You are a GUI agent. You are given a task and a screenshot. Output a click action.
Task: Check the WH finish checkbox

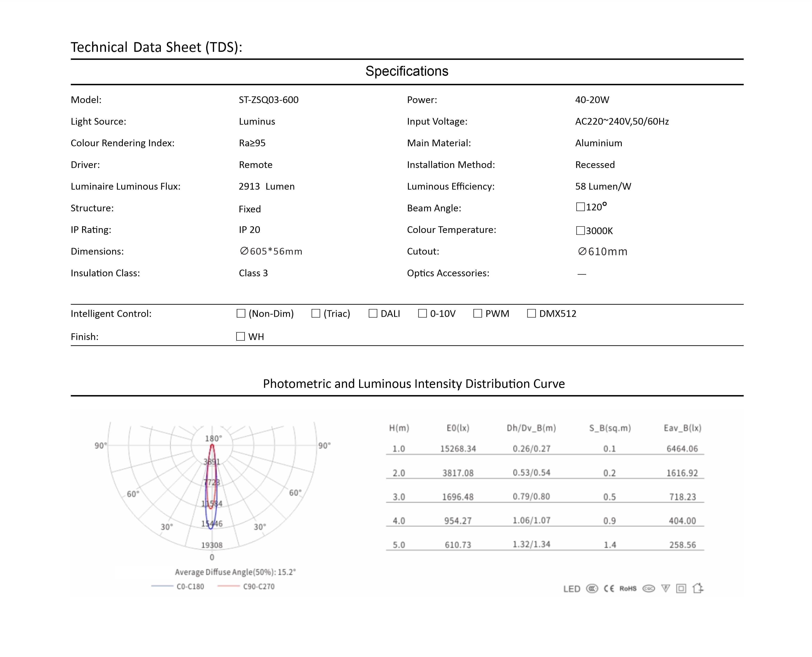(240, 336)
